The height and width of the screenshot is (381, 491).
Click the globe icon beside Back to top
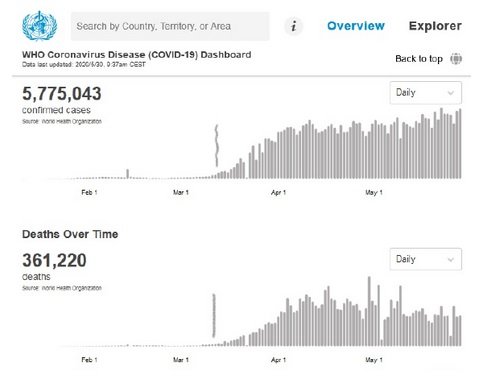(x=456, y=59)
